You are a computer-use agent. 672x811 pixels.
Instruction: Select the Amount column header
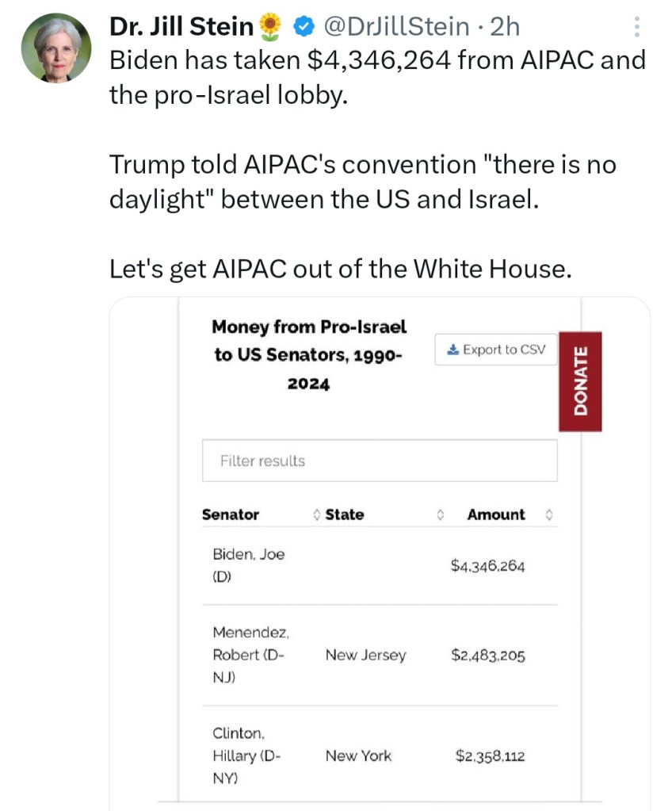pyautogui.click(x=496, y=515)
